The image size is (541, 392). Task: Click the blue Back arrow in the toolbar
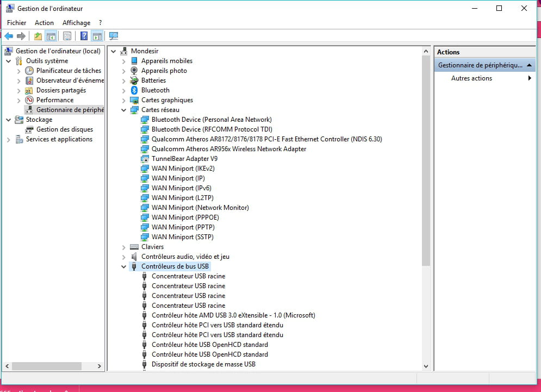tap(9, 36)
